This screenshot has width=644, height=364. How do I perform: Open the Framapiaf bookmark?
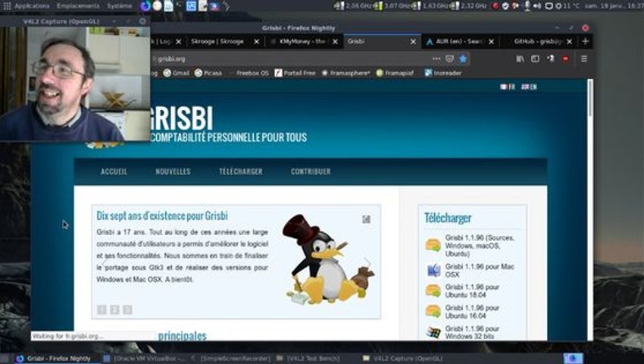(x=395, y=73)
